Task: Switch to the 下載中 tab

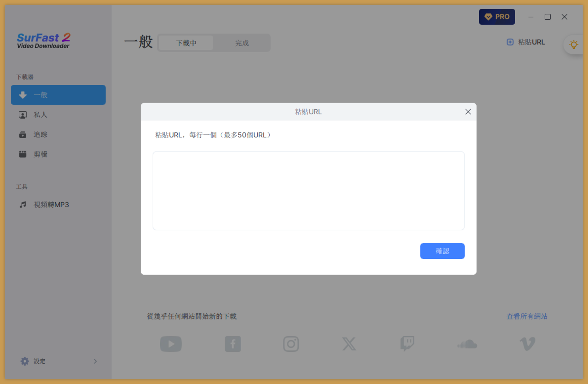Action: point(186,43)
